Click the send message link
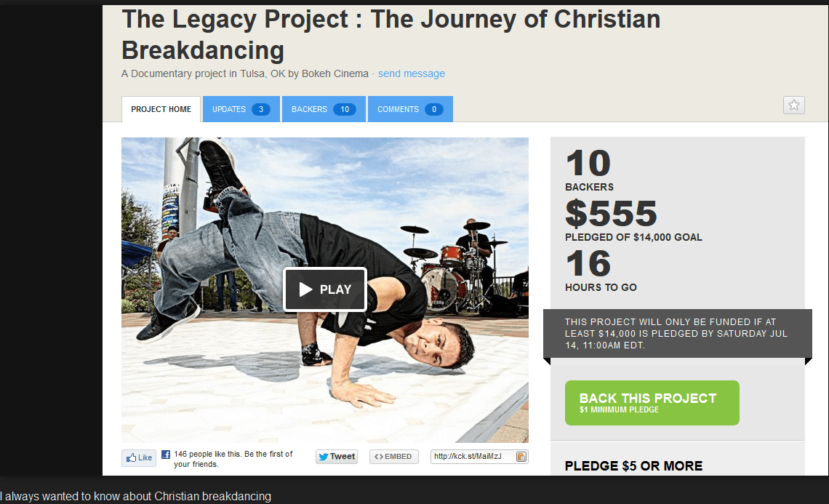Viewport: 829px width, 504px height. [412, 73]
